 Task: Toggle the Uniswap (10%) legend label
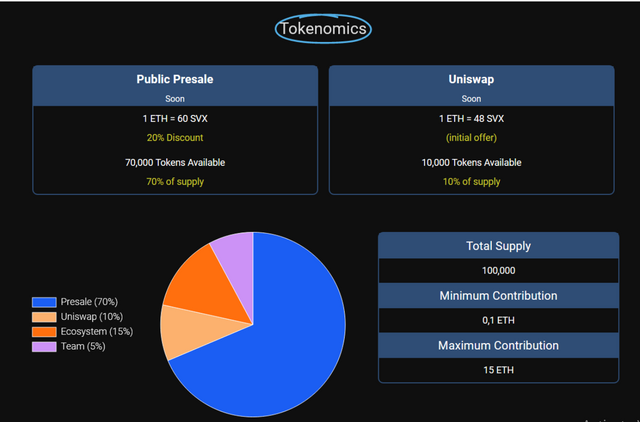point(92,317)
